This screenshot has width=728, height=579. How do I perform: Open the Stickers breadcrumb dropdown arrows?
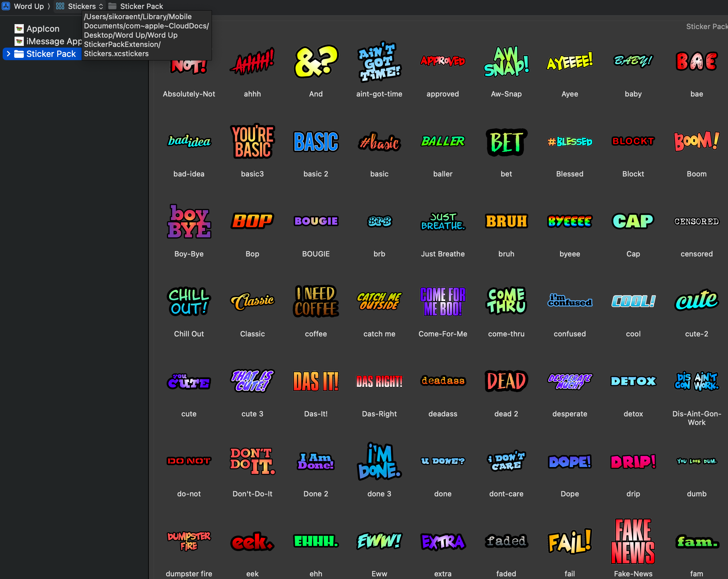(101, 6)
